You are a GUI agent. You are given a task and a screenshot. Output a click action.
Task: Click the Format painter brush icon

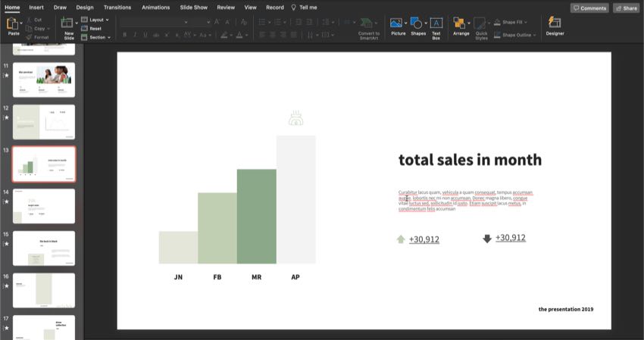(x=29, y=37)
